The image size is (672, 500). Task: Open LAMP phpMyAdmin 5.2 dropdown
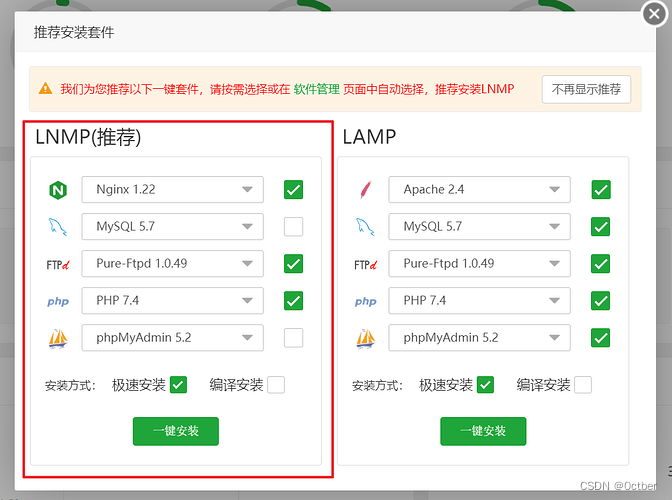click(x=480, y=338)
